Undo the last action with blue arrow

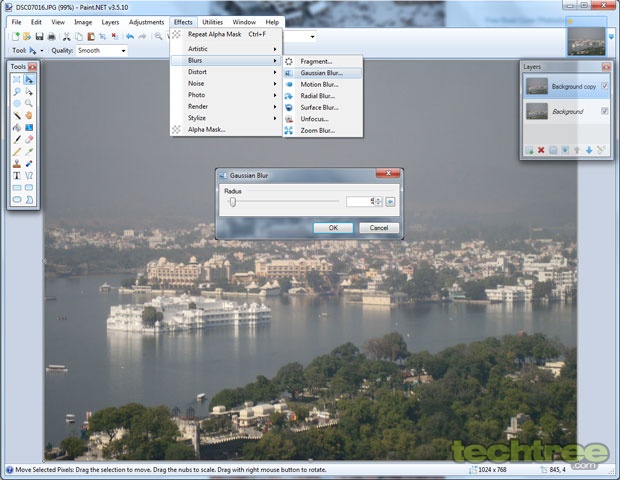click(130, 37)
